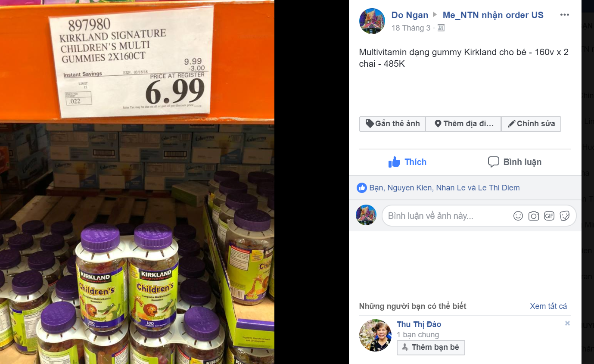Open Do Ngan profile name link
594x364 pixels.
click(x=410, y=15)
